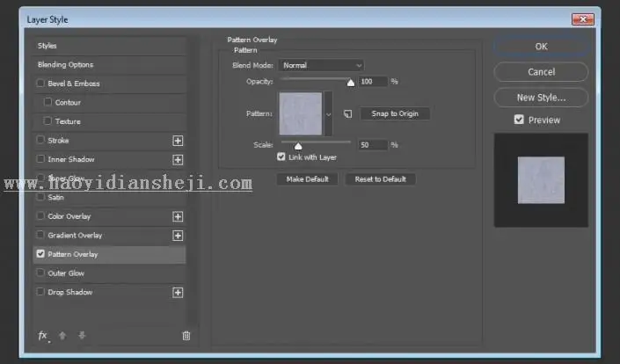Toggle the Preview checkbox
Image resolution: width=620 pixels, height=364 pixels.
click(519, 120)
